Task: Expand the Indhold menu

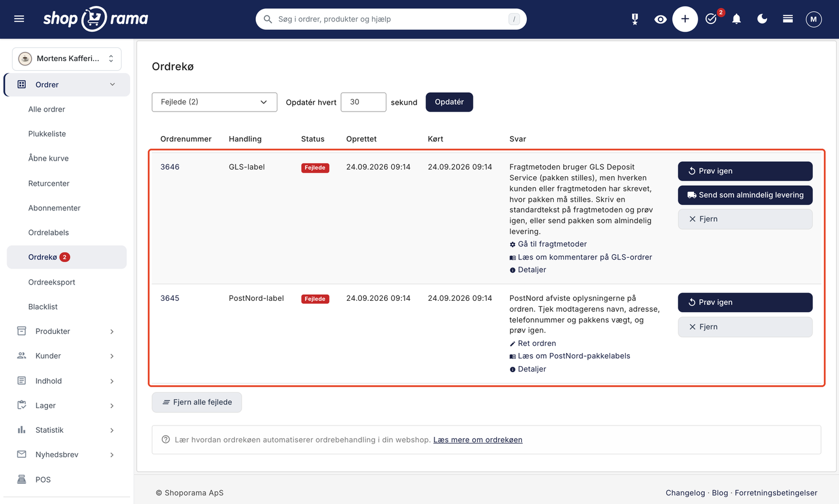Action: click(67, 381)
